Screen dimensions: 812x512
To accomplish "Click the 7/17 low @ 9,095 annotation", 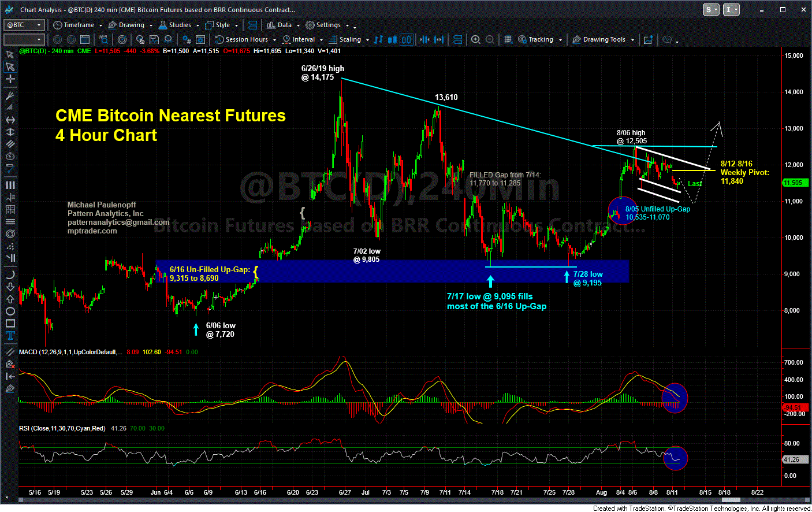I will click(x=496, y=301).
